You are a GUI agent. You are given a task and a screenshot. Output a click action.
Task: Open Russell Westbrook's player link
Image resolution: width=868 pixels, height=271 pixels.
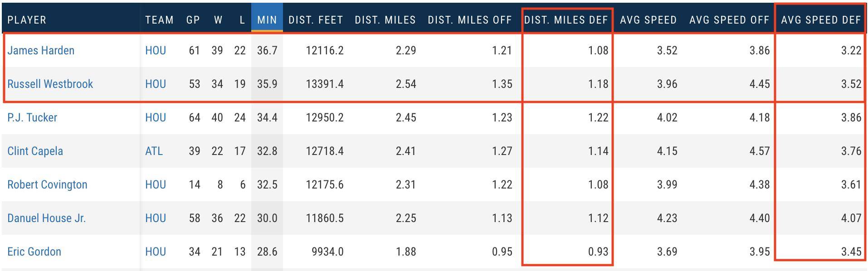pos(50,84)
